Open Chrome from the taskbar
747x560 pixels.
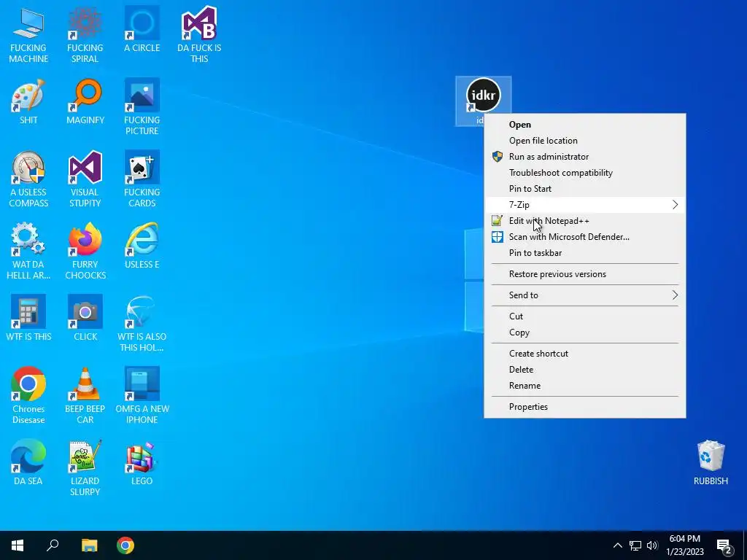tap(125, 545)
